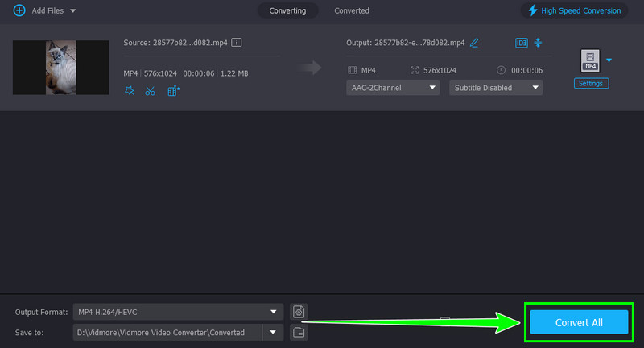Click the source file info icon
The height and width of the screenshot is (348, 644).
pyautogui.click(x=237, y=42)
